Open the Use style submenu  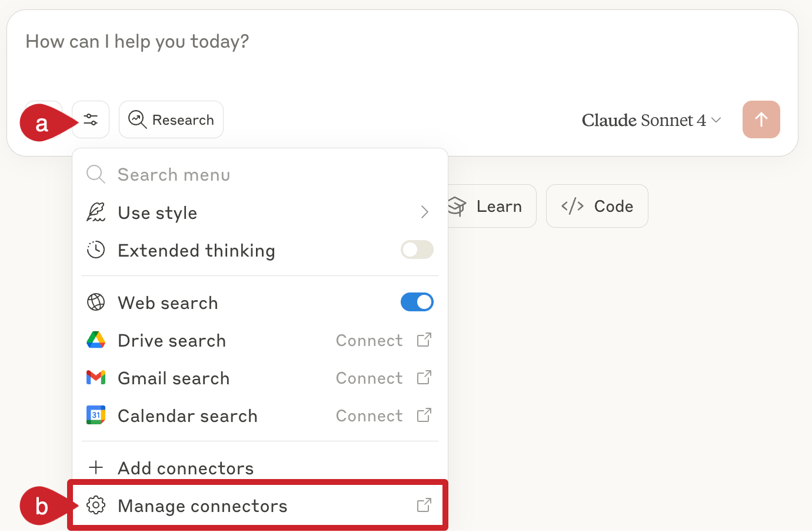tap(260, 212)
